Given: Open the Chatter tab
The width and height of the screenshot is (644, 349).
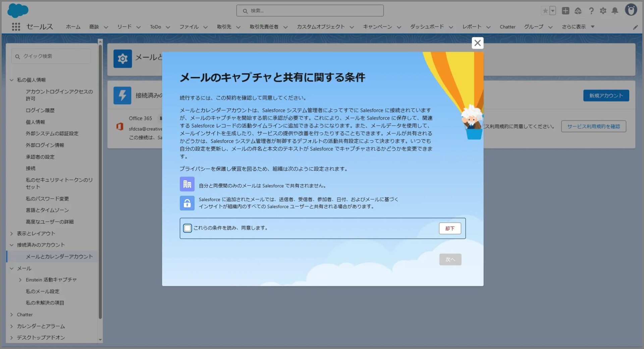Looking at the screenshot, I should [x=507, y=27].
